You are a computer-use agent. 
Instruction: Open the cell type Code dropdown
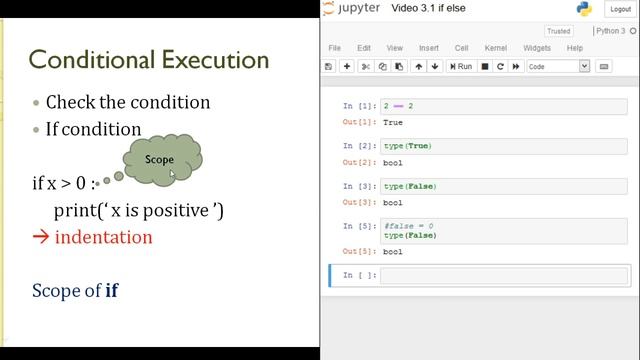pos(558,67)
